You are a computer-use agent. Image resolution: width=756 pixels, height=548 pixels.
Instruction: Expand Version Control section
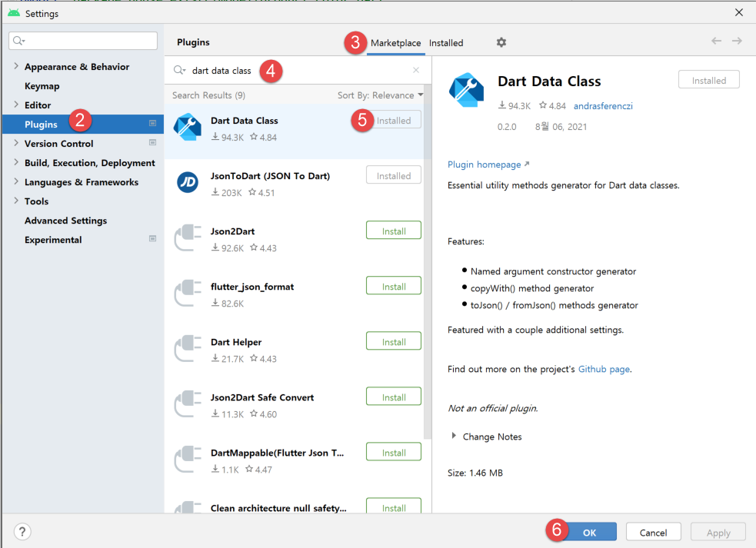16,143
